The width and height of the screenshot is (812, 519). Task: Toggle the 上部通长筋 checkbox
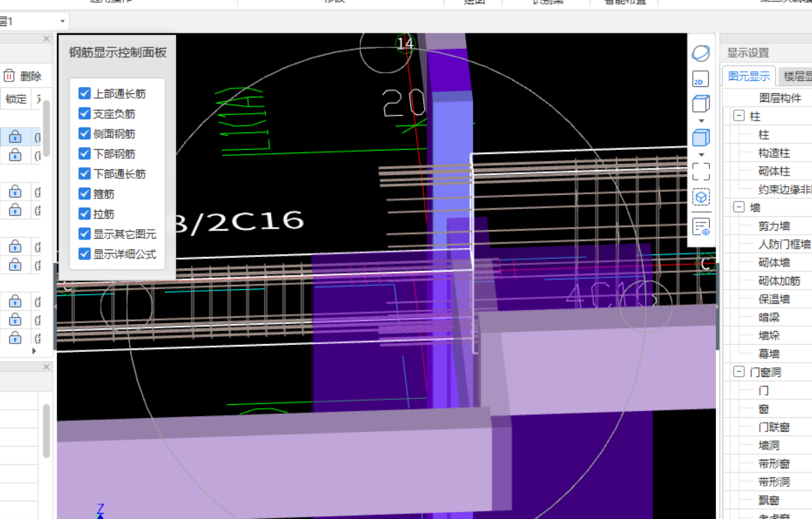84,93
